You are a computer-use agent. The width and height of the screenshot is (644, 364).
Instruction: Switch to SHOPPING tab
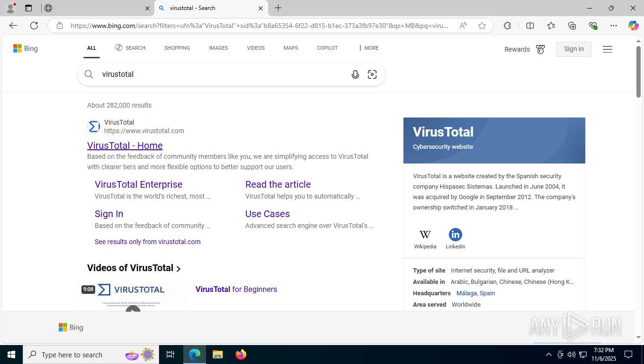177,48
